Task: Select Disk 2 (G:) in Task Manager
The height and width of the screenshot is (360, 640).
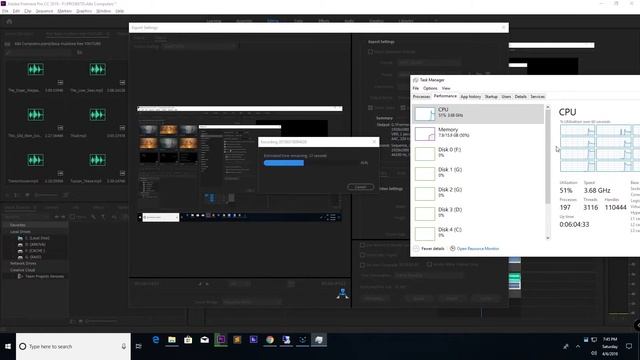Action: click(478, 194)
